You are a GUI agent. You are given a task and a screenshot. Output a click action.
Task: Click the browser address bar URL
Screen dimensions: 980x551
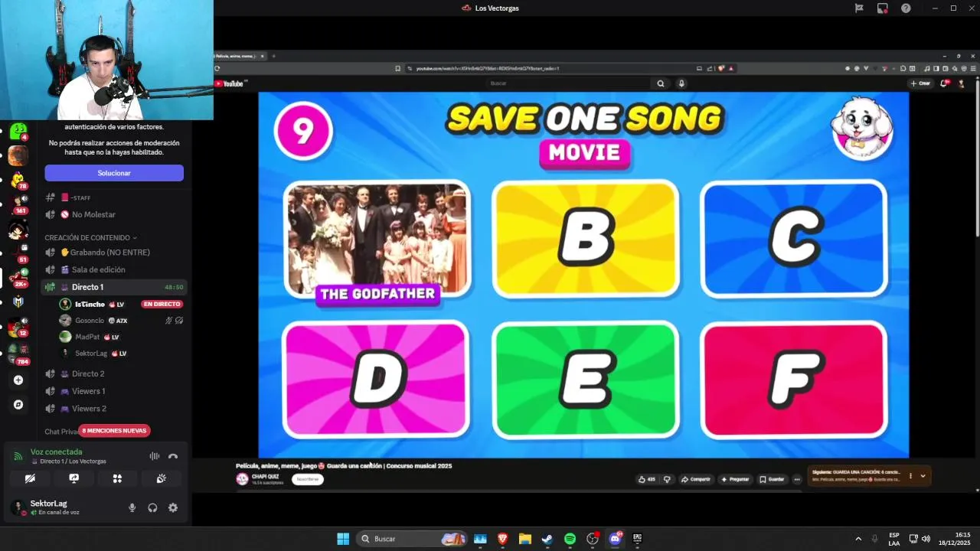[x=487, y=68]
